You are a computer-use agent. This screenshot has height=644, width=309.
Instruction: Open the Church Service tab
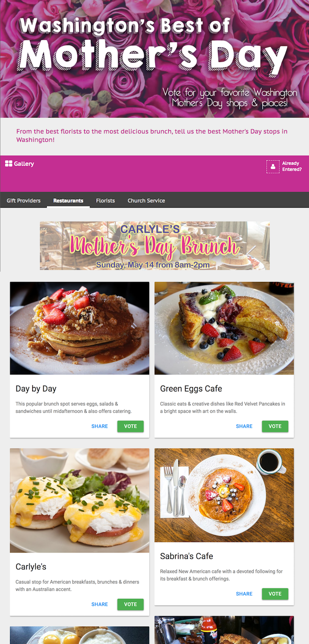tap(146, 201)
